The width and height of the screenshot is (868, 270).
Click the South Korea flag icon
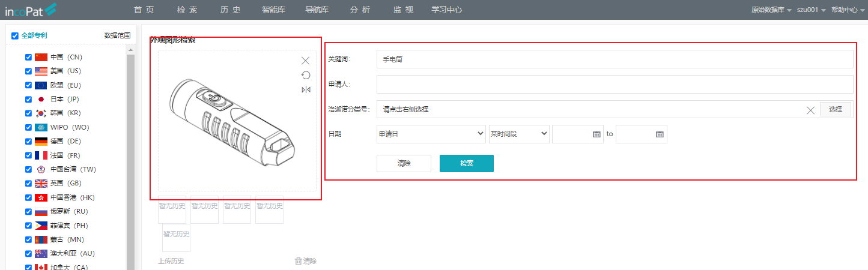click(x=41, y=113)
